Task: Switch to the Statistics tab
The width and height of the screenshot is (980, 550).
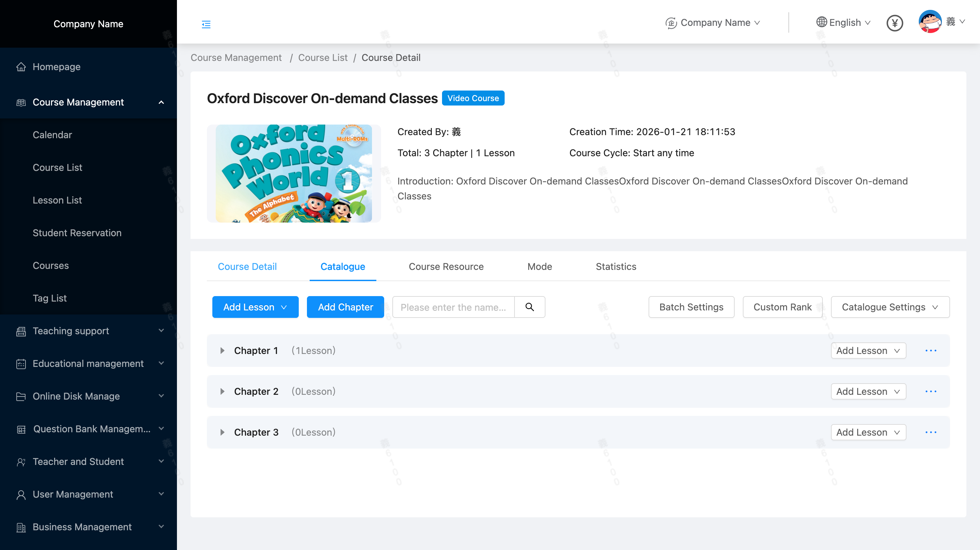Action: pos(616,266)
